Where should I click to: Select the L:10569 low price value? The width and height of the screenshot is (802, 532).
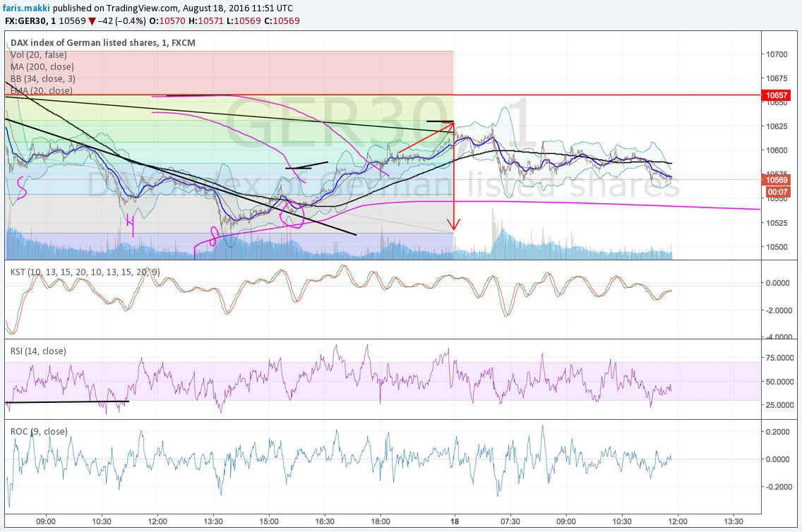pos(244,21)
